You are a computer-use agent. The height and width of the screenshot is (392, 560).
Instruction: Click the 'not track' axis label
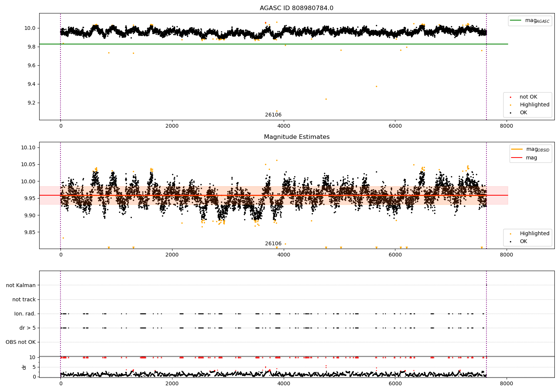click(24, 299)
